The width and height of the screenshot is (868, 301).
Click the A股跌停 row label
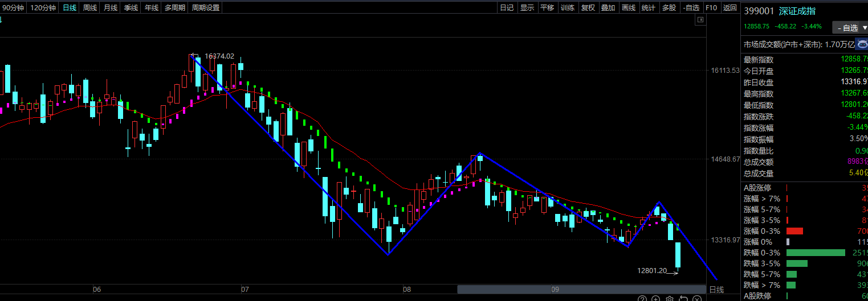click(757, 296)
